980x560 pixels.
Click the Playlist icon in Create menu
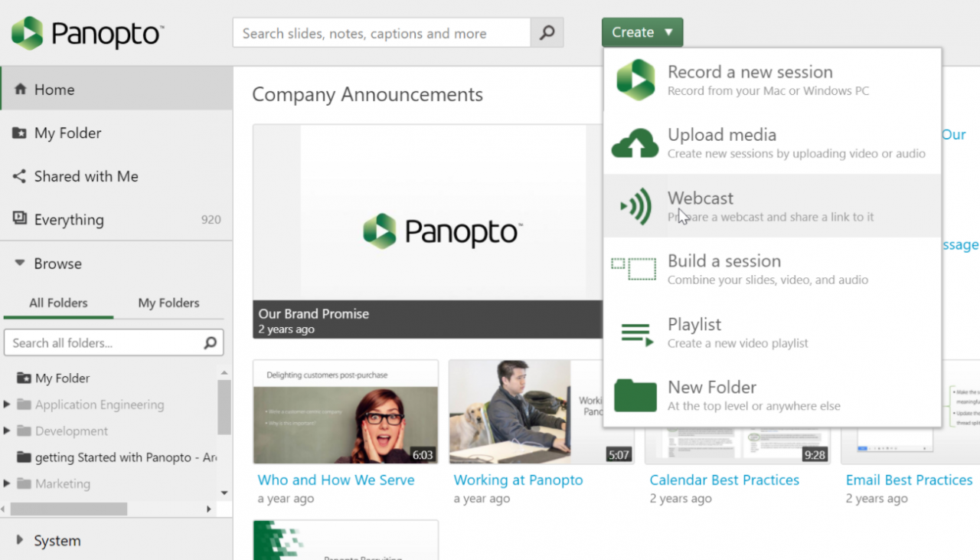[x=637, y=333]
